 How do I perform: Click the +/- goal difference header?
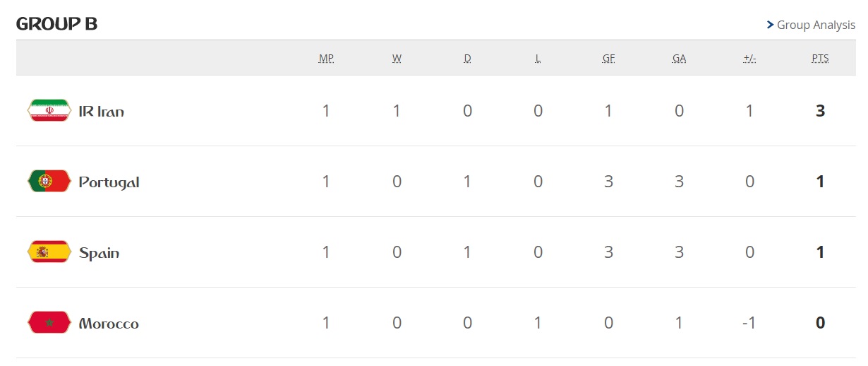click(749, 58)
